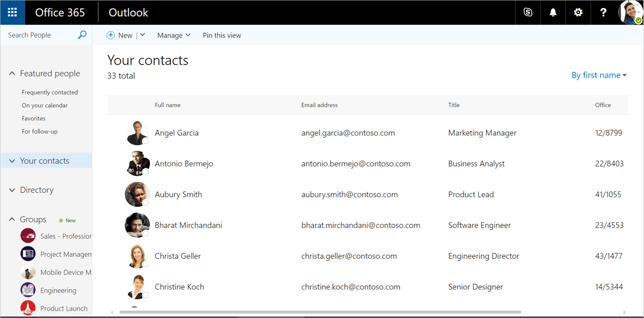Open the By first name sort dropdown
This screenshot has height=318, width=644.
(x=599, y=75)
